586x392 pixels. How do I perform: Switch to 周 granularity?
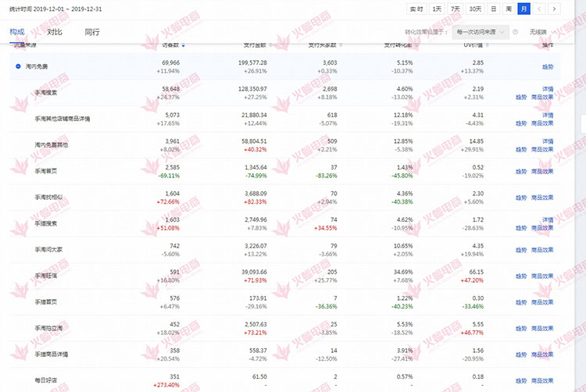point(509,9)
